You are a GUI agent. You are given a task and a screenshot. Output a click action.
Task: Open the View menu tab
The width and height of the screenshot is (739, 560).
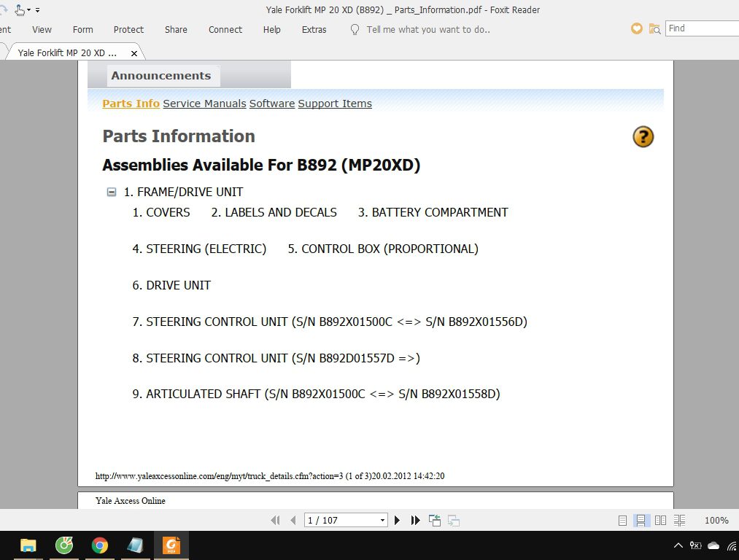point(42,30)
